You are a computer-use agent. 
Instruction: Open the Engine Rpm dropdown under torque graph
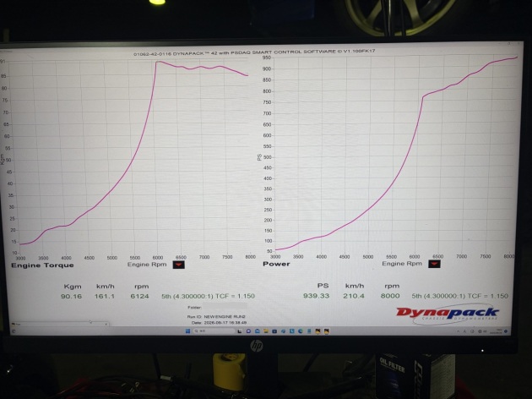179,265
